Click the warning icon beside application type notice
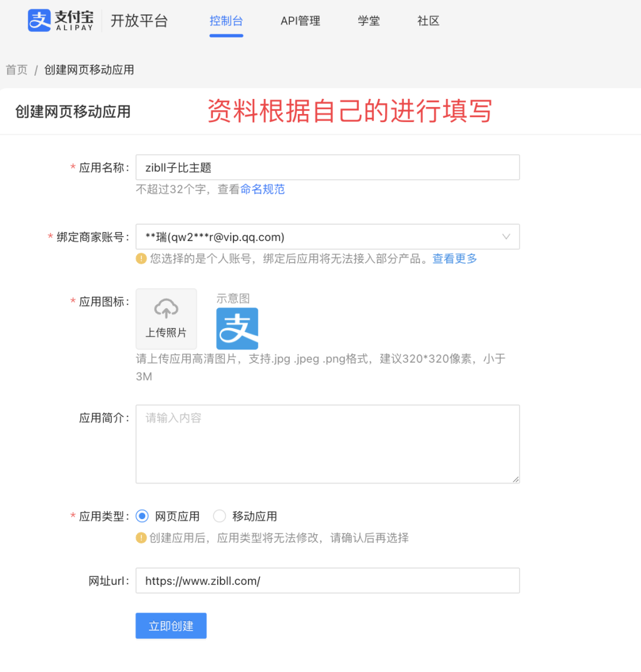The image size is (641, 672). 141,538
